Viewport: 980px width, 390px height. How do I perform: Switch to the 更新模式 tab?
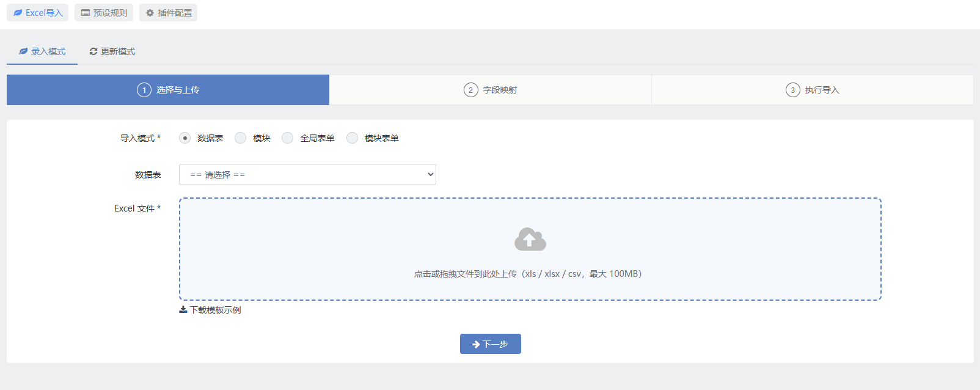coord(112,51)
